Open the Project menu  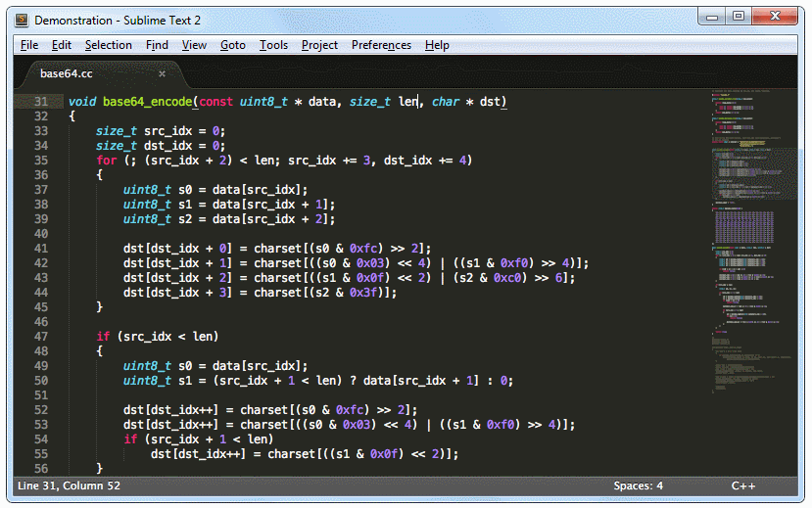319,45
